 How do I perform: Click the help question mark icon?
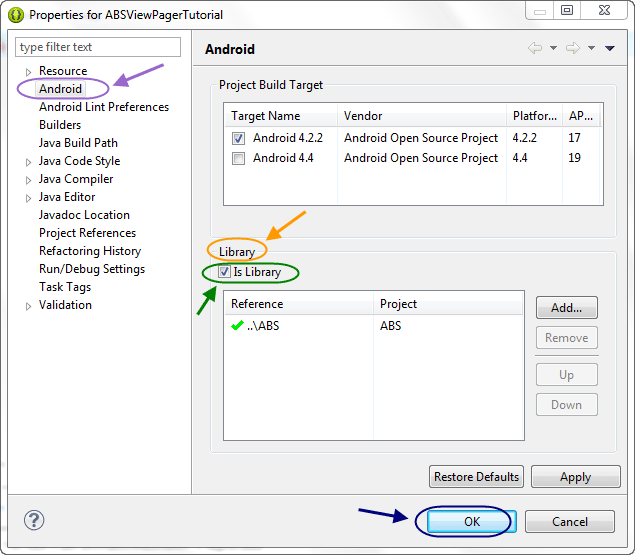pyautogui.click(x=34, y=520)
